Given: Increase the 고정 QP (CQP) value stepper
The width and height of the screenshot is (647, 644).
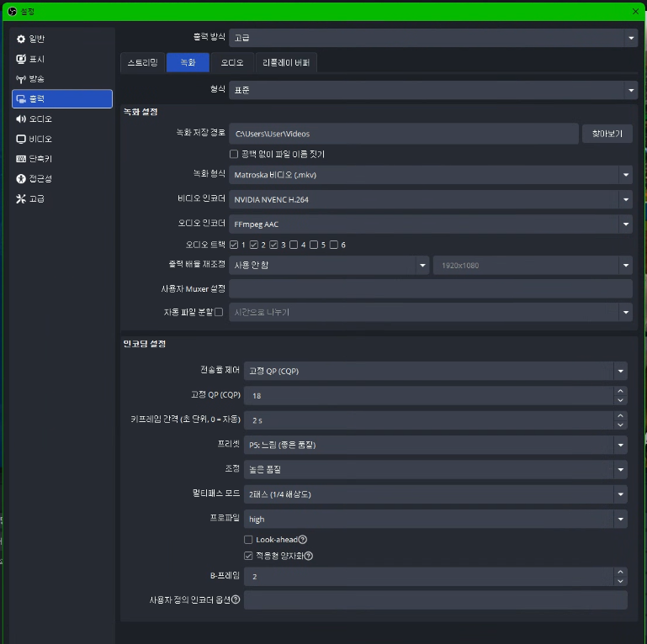Looking at the screenshot, I should pyautogui.click(x=621, y=391).
